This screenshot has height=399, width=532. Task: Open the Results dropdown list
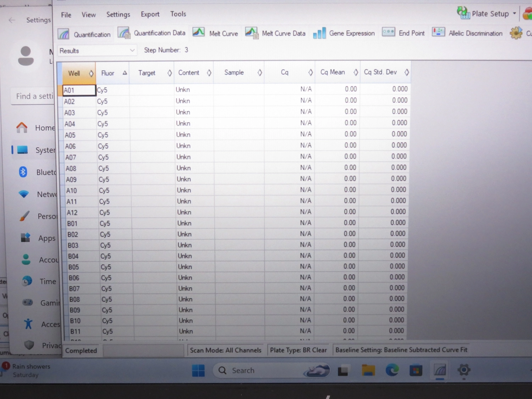97,51
